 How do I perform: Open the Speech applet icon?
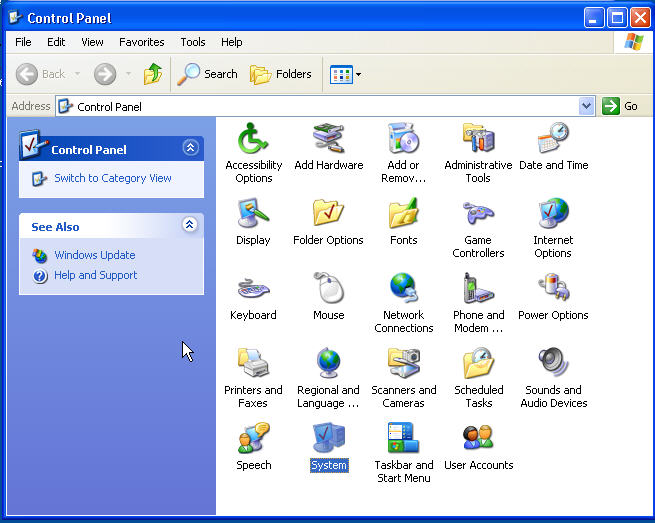(253, 438)
